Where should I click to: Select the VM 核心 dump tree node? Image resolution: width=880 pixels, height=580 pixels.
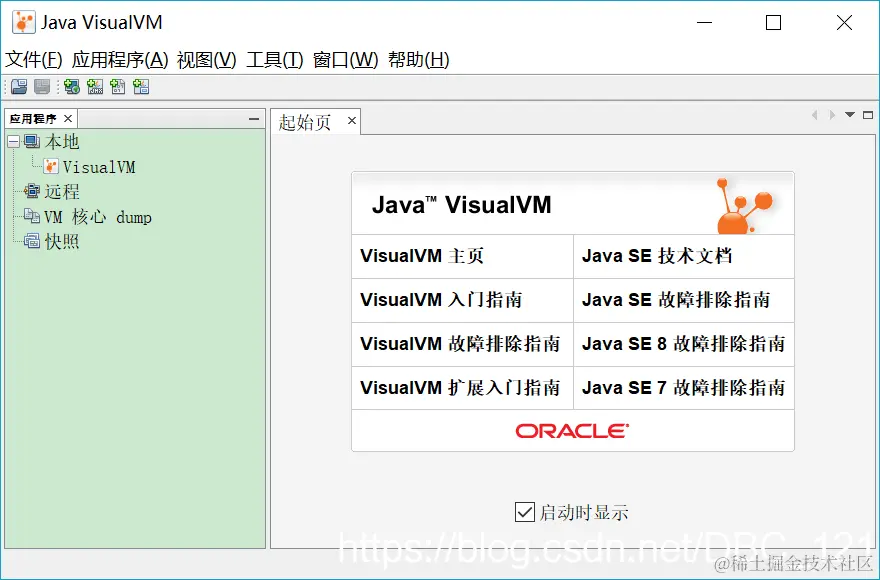point(98,217)
